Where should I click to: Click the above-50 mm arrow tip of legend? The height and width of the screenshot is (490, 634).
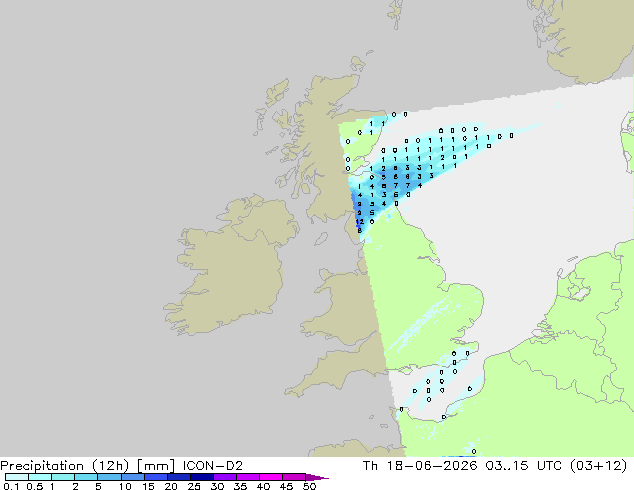(x=317, y=477)
